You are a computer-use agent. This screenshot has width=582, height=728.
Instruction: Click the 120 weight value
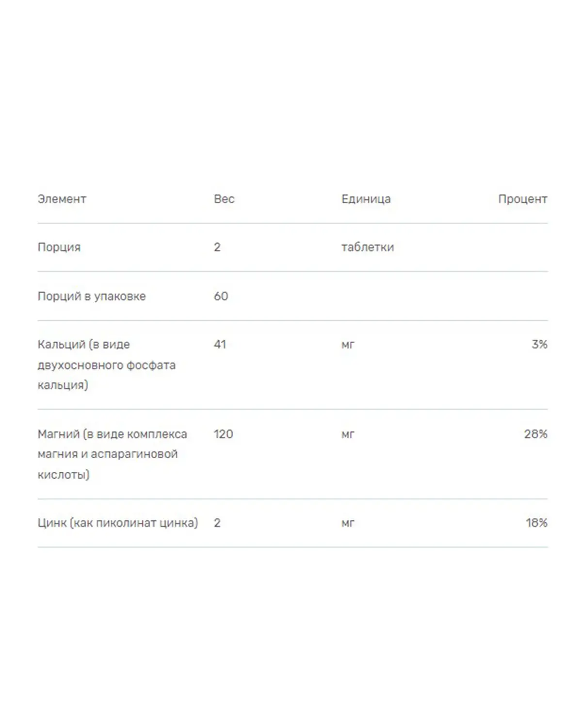223,434
